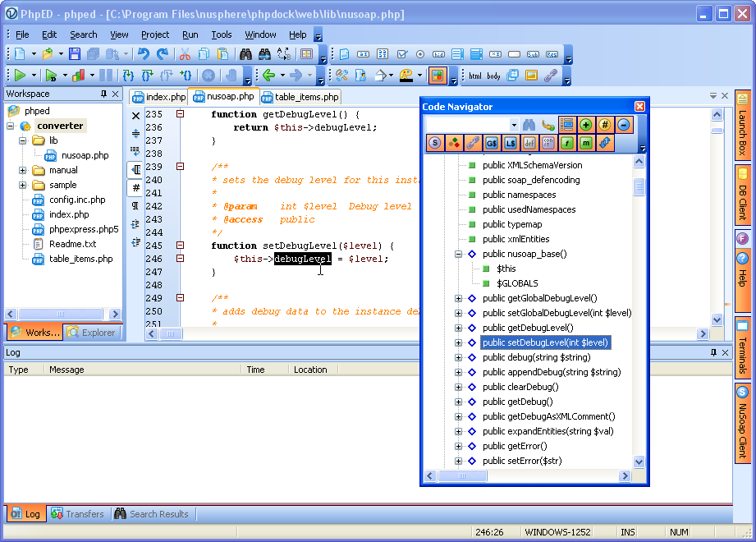This screenshot has height=542, width=756.
Task: Switch to the table_items.php editor tab
Action: click(300, 97)
